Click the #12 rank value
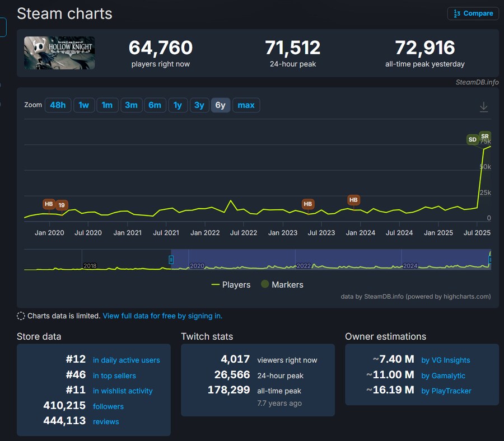This screenshot has width=504, height=441. (x=76, y=359)
